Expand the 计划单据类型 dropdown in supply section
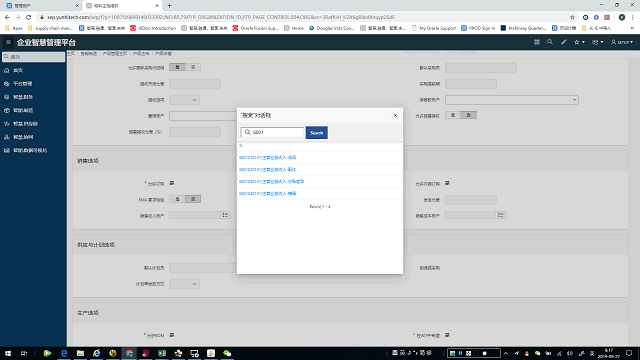640x360 pixels. coord(184,284)
